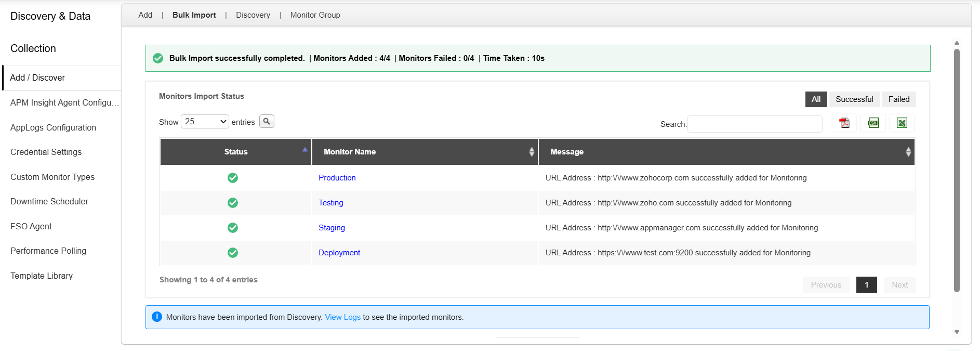Go to the Next page
Viewport: 980px width, 351px height.
pyautogui.click(x=900, y=285)
